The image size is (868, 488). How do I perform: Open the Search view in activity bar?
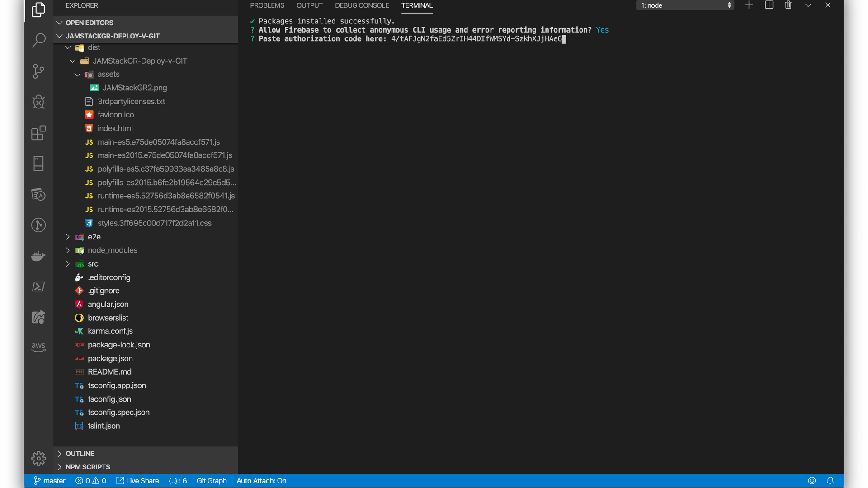pos(38,40)
